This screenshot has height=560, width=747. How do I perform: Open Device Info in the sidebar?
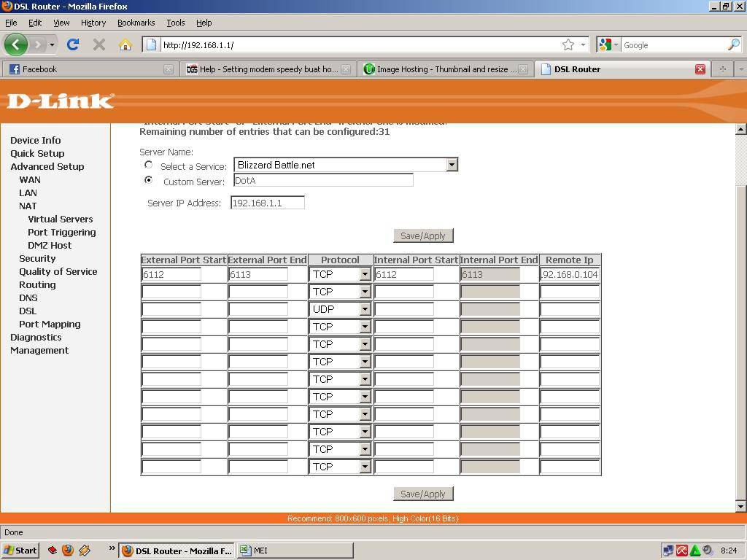(36, 140)
